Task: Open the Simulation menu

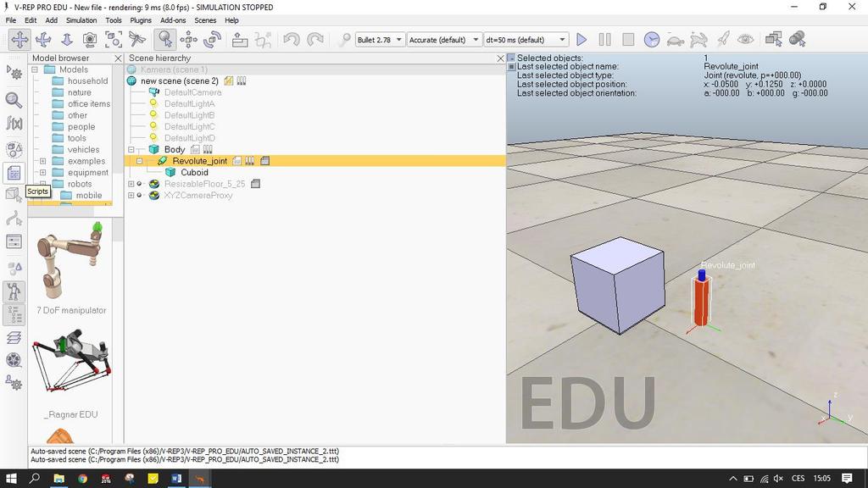Action: pos(81,20)
